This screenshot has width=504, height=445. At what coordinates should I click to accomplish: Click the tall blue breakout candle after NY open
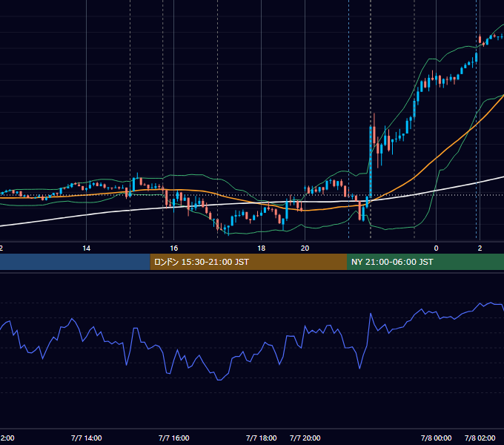tap(371, 162)
